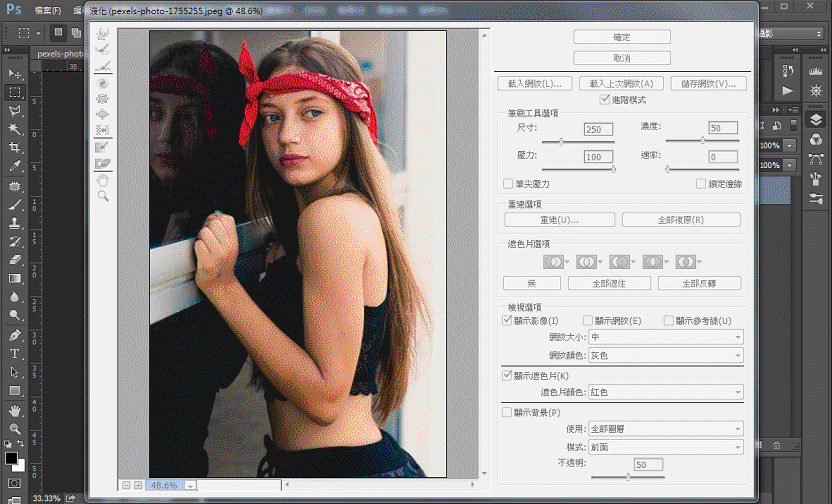
Task: Check the 顯示網紋(E) checkbox
Action: pos(587,320)
